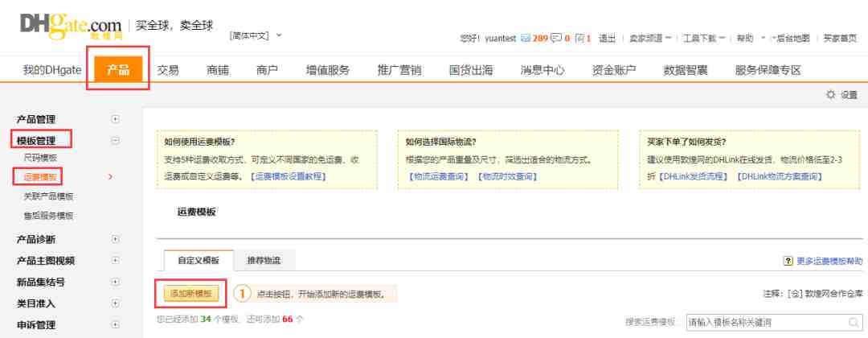Open the 更多运费模板帮助 link
This screenshot has width=868, height=338.
tap(829, 261)
